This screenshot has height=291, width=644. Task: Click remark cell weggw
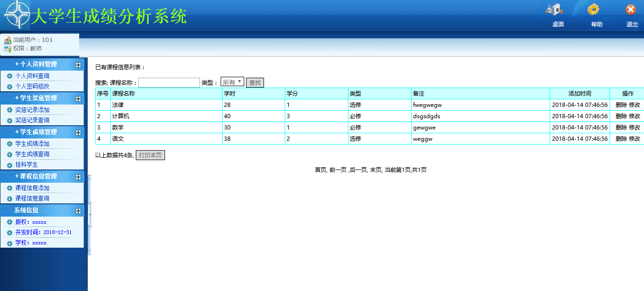click(480, 139)
